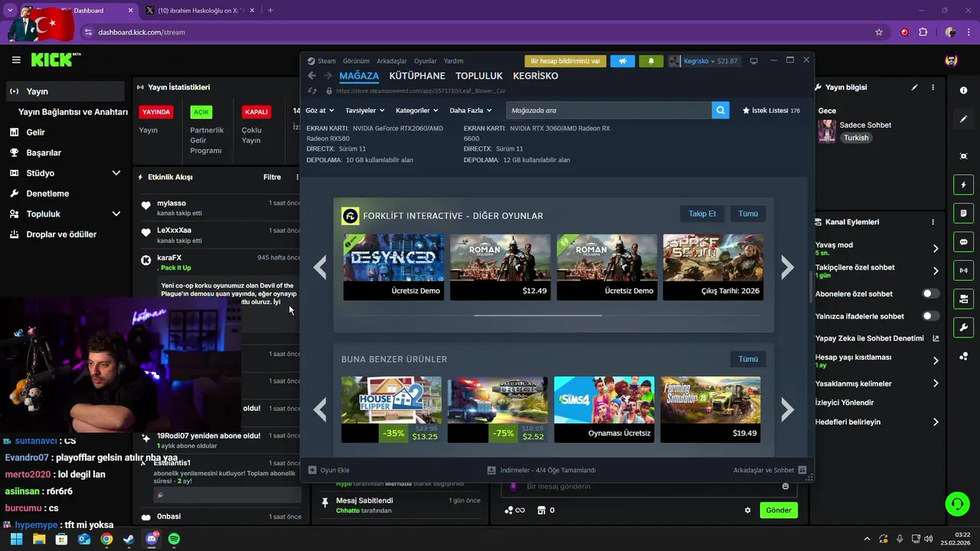Open Oyunlar menu in Steam
The height and width of the screenshot is (551, 980).
point(425,61)
